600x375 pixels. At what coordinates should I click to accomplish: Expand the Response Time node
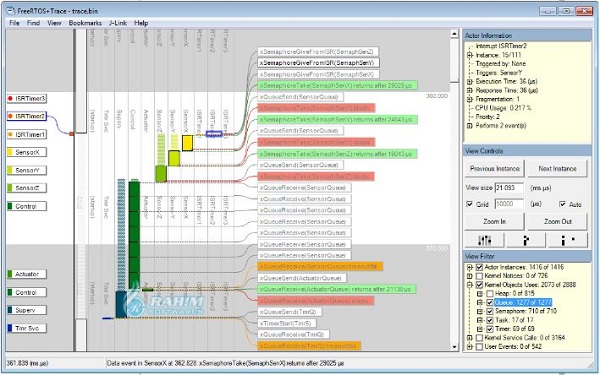[470, 90]
